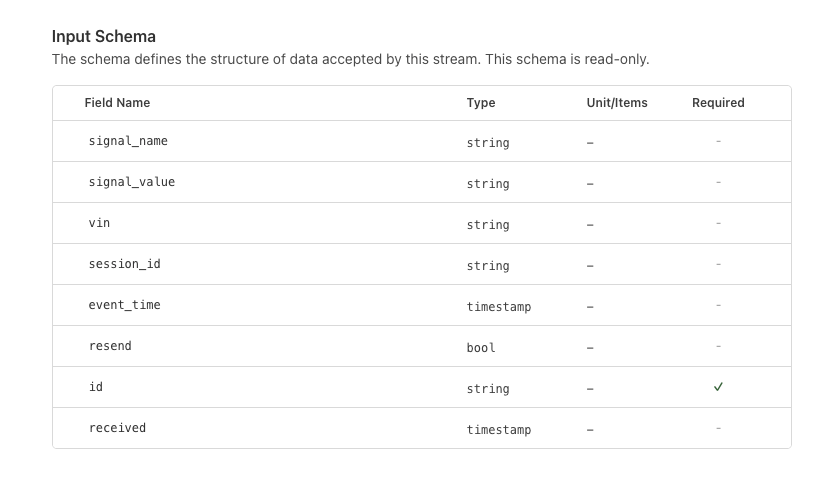Screen dimensions: 828x479
Task: Click the timestamp type in the received row
Action: 498,430
